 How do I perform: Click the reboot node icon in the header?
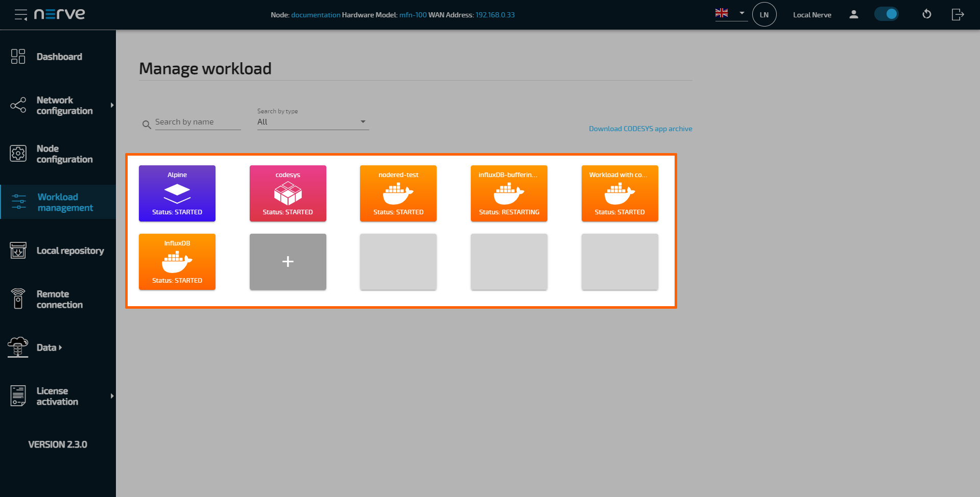click(x=927, y=14)
